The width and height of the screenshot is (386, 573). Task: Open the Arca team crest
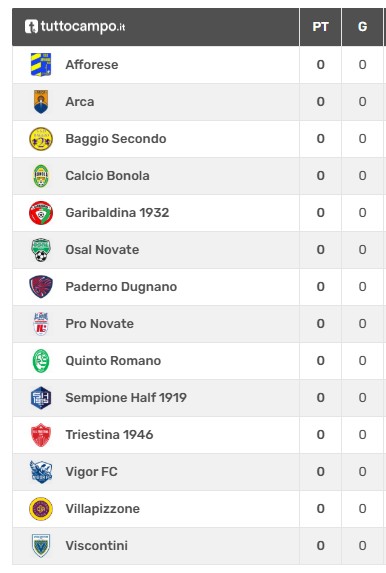(41, 102)
